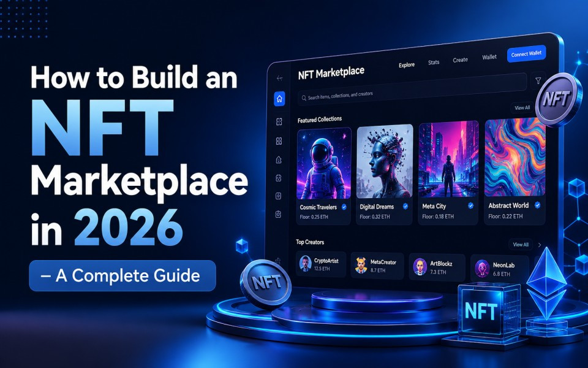Click the filter funnel icon
The height and width of the screenshot is (368, 588).
538,80
